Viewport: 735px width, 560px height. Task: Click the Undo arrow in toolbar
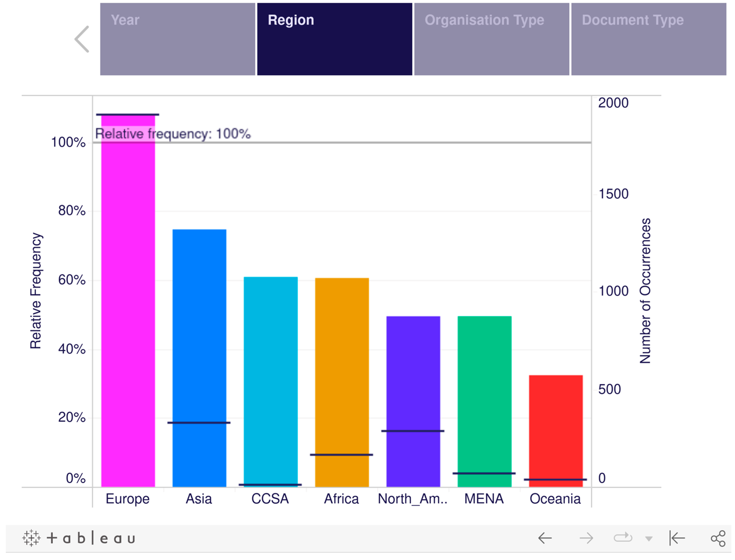(545, 538)
